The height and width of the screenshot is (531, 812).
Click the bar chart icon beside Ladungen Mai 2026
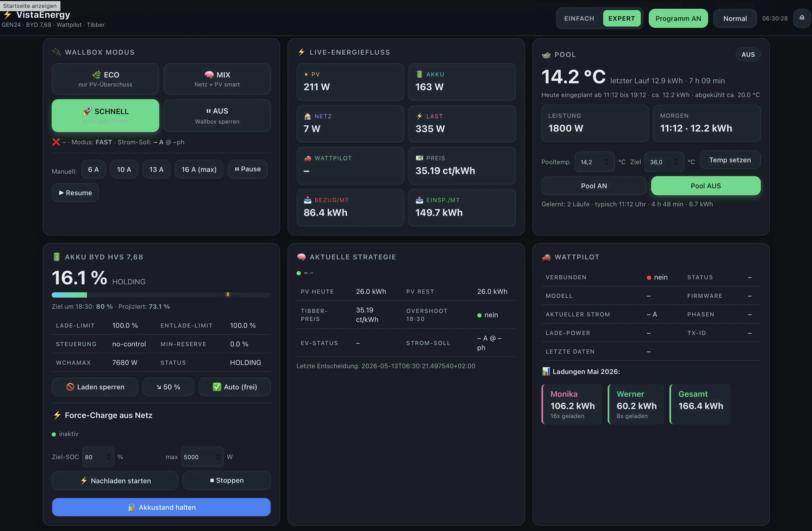pyautogui.click(x=546, y=371)
